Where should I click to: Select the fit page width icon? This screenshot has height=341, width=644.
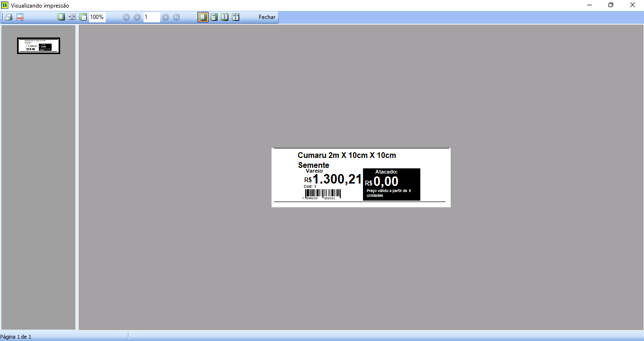pos(72,17)
